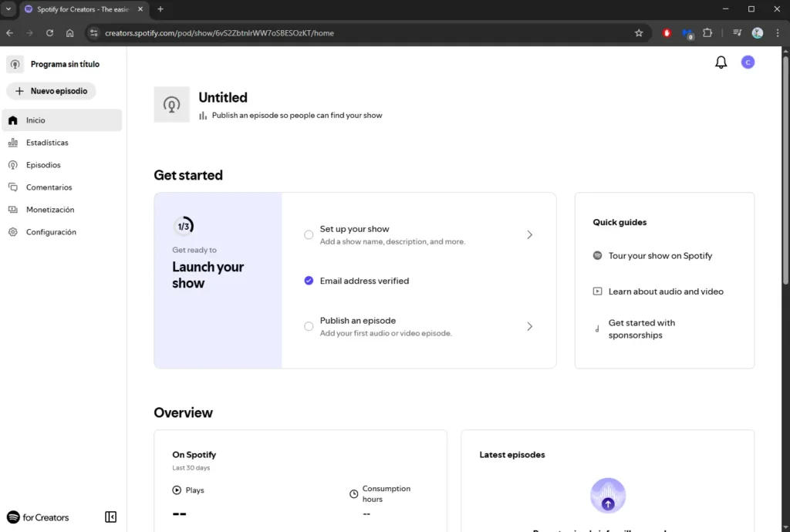The height and width of the screenshot is (532, 790).
Task: Expand the Set up your show step
Action: pyautogui.click(x=529, y=234)
